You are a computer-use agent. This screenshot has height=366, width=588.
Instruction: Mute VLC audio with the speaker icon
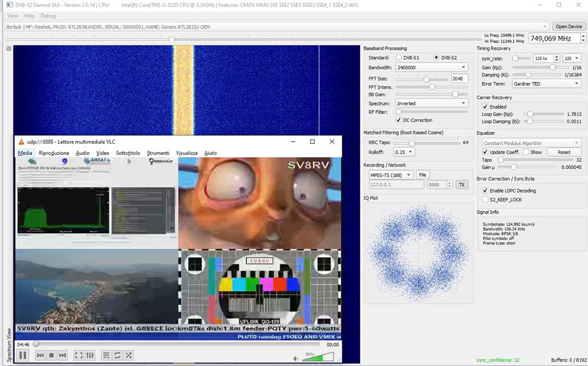click(296, 359)
